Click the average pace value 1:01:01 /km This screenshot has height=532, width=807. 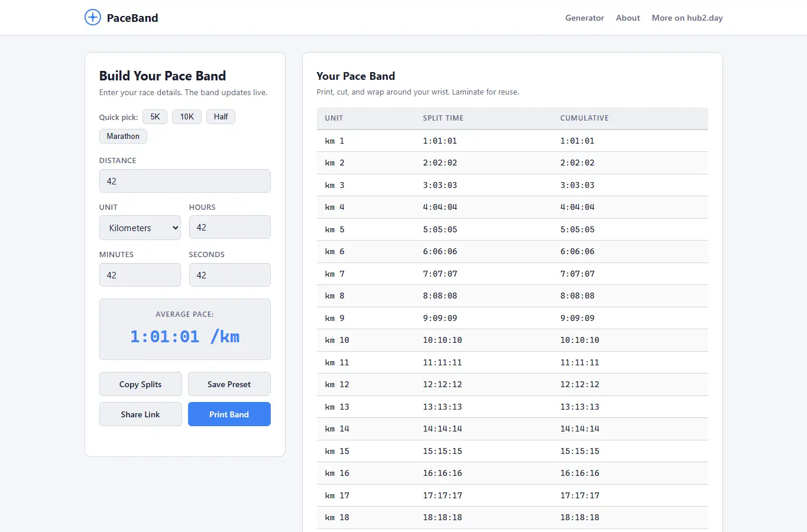185,336
